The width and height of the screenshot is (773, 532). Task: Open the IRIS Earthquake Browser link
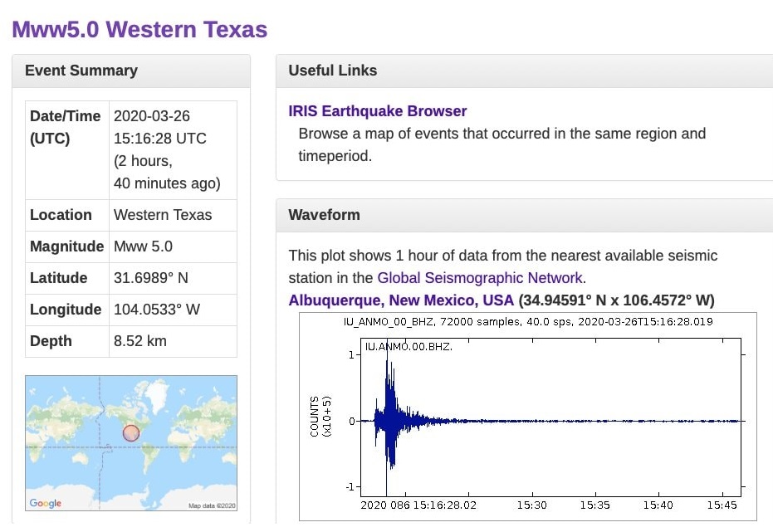tap(377, 111)
